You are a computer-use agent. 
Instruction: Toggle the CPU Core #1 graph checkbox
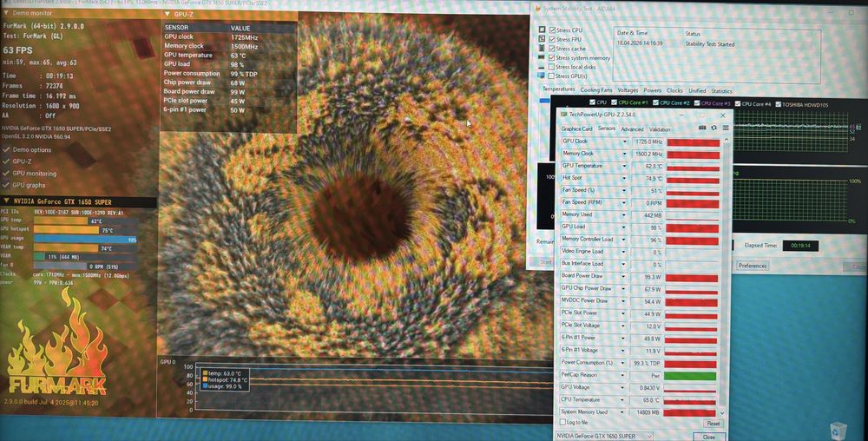coord(614,102)
